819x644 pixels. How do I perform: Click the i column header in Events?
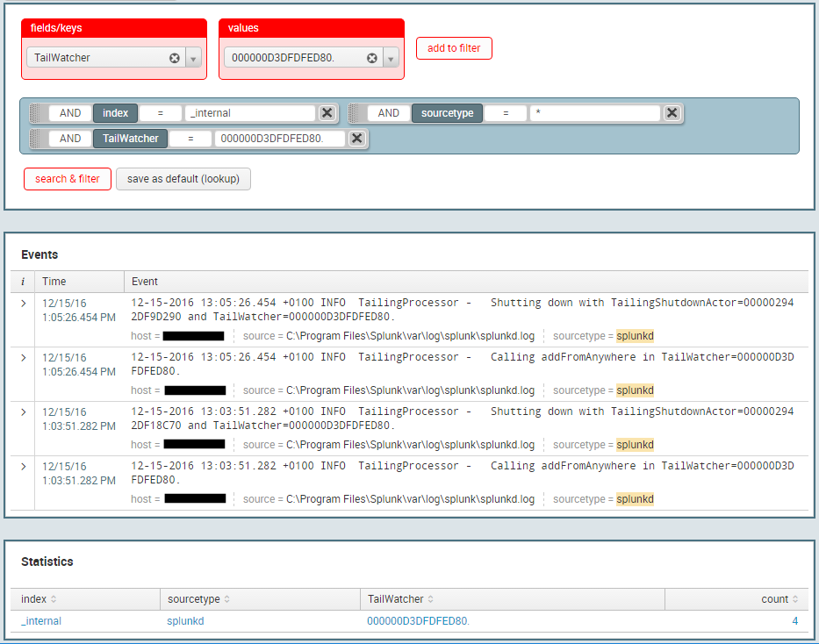[x=23, y=282]
